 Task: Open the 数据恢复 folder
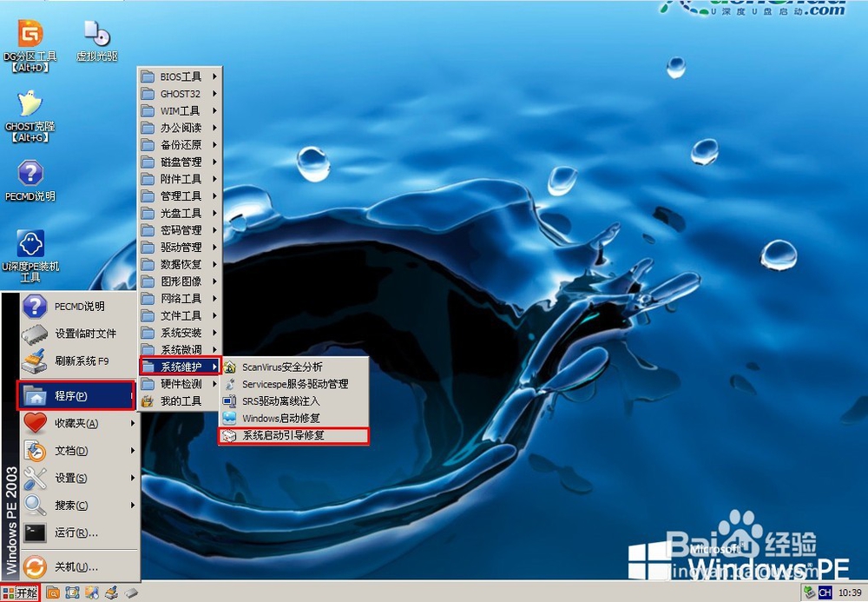(x=180, y=265)
